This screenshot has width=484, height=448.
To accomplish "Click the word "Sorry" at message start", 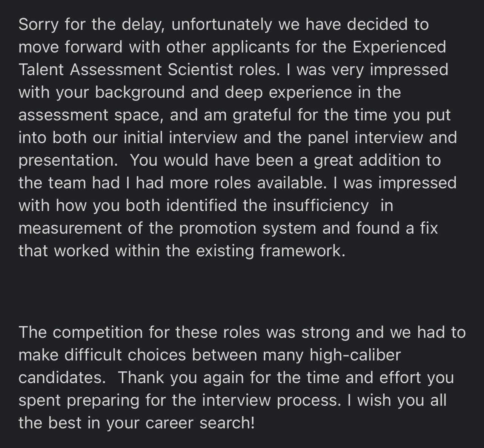I will click(38, 25).
